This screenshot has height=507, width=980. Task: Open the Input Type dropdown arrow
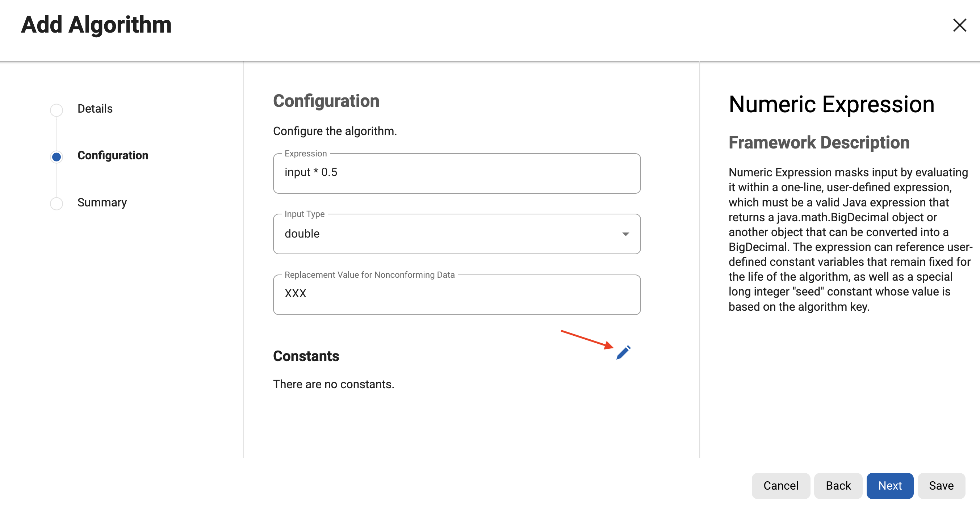pyautogui.click(x=625, y=234)
